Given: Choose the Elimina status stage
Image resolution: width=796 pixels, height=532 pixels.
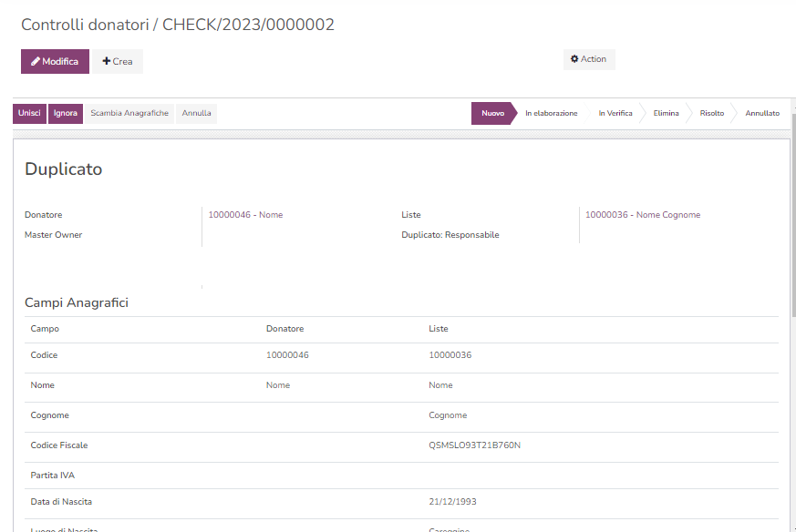Looking at the screenshot, I should 666,114.
